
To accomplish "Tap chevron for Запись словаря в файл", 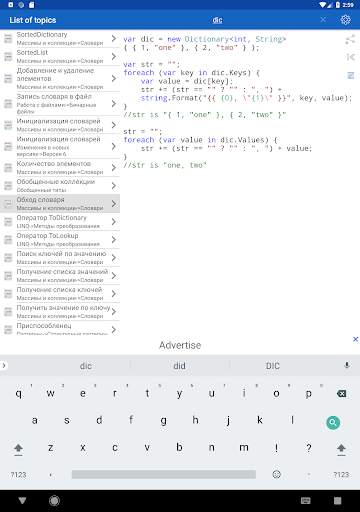I will (x=114, y=103).
